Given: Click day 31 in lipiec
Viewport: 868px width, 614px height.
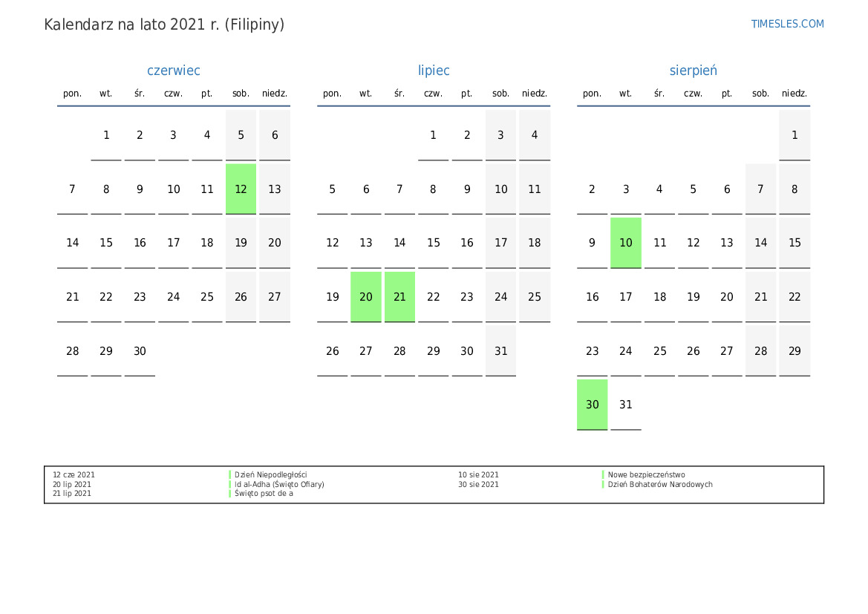Looking at the screenshot, I should click(501, 351).
